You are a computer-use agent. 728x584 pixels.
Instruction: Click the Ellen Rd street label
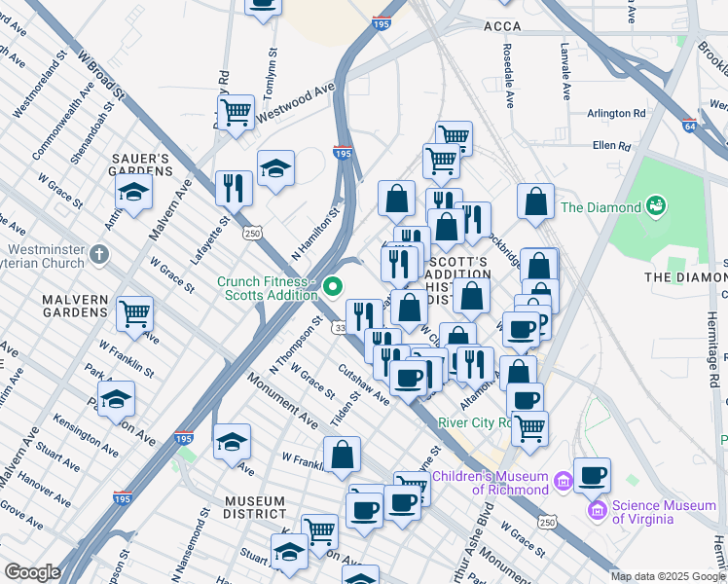pyautogui.click(x=612, y=146)
